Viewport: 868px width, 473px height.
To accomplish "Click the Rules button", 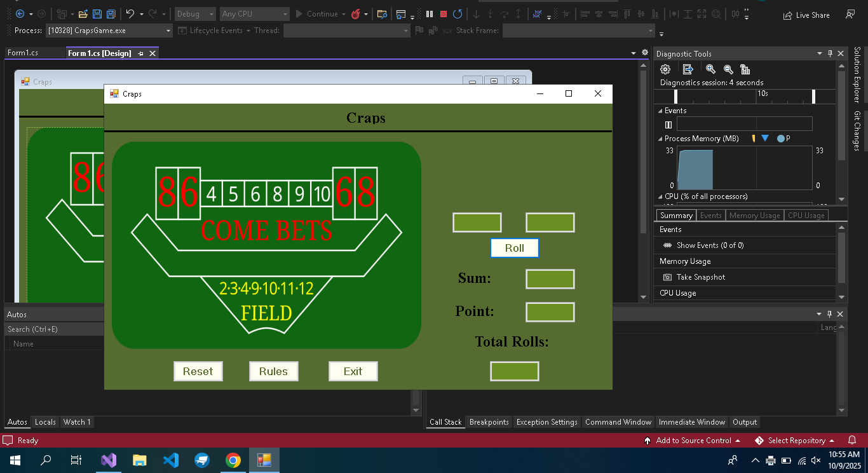I will (x=273, y=371).
